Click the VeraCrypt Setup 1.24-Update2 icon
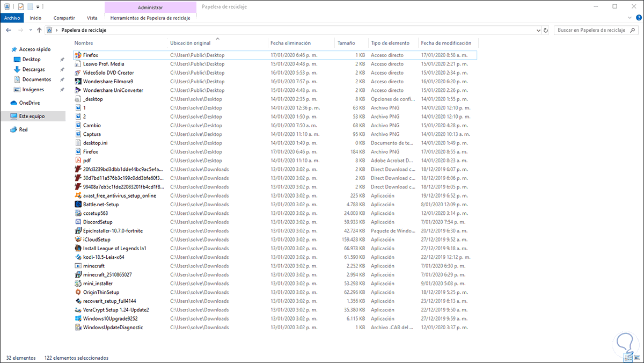Viewport: 644px width, 363px height. coord(78,310)
